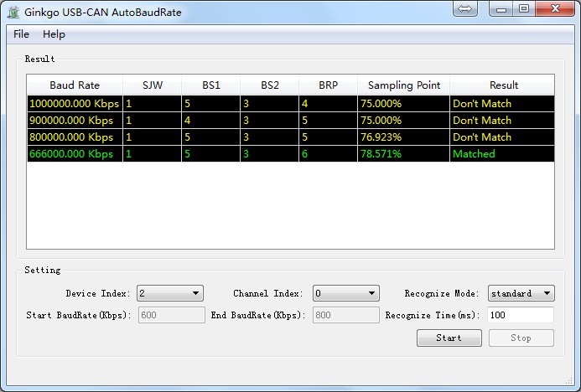Minimize the AutoBaudRate window
This screenshot has height=392, width=581.
click(501, 9)
